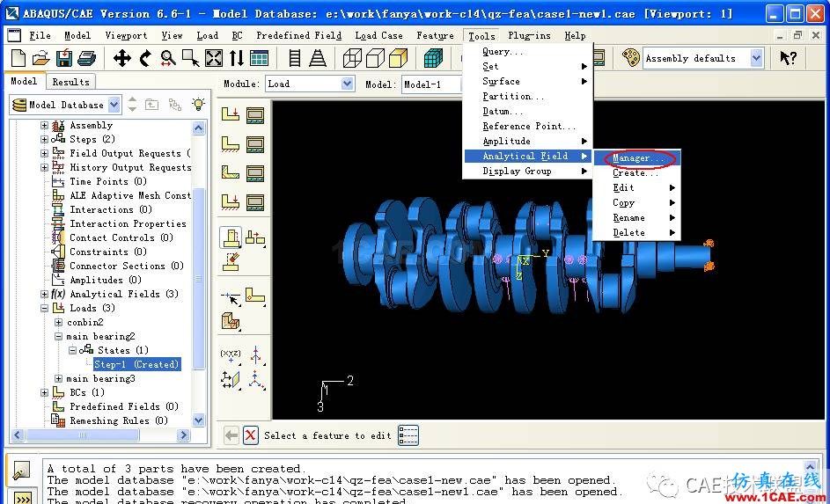Select the Rotate View tool
The width and height of the screenshot is (830, 504).
[145, 58]
